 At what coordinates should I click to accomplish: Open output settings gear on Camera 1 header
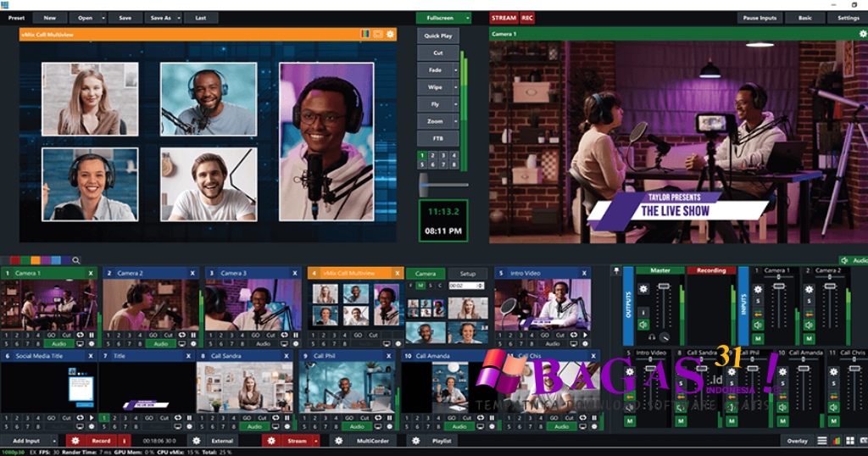tap(862, 34)
